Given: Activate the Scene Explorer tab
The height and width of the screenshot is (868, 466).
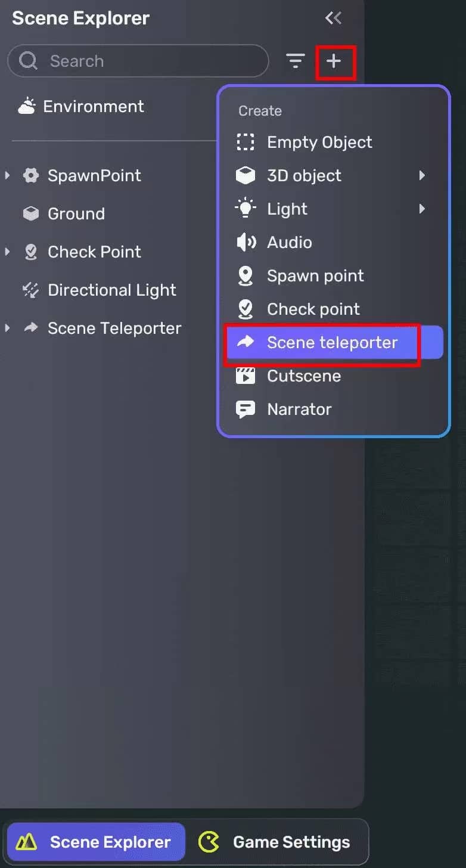Looking at the screenshot, I should [x=95, y=841].
